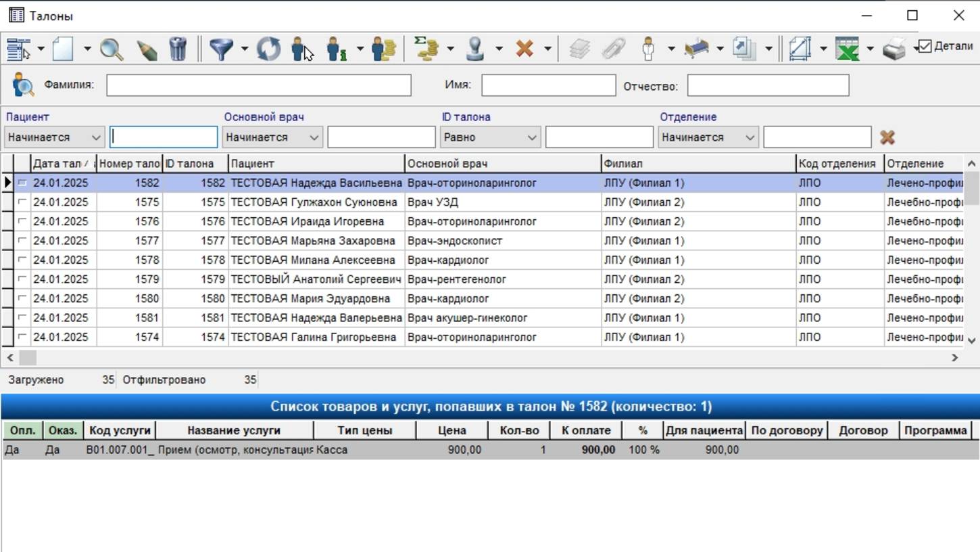The width and height of the screenshot is (980, 552).
Task: Click the coins with sigma sum icon
Action: (426, 49)
